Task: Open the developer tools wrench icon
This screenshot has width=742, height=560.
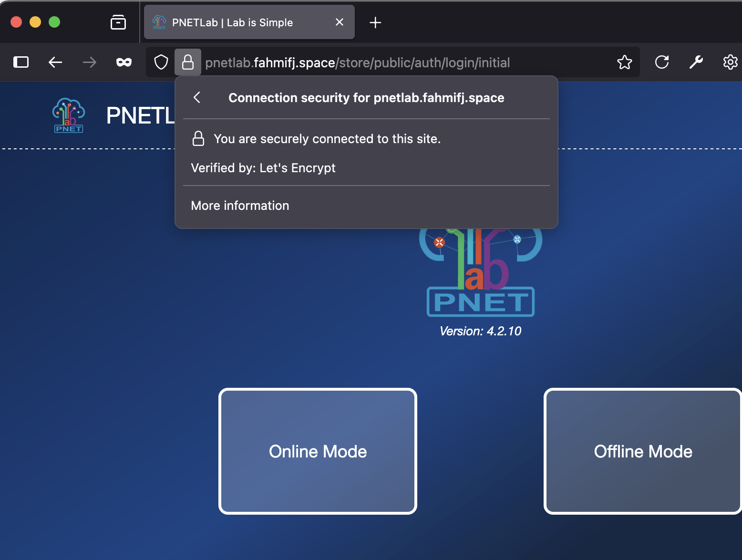Action: 696,62
